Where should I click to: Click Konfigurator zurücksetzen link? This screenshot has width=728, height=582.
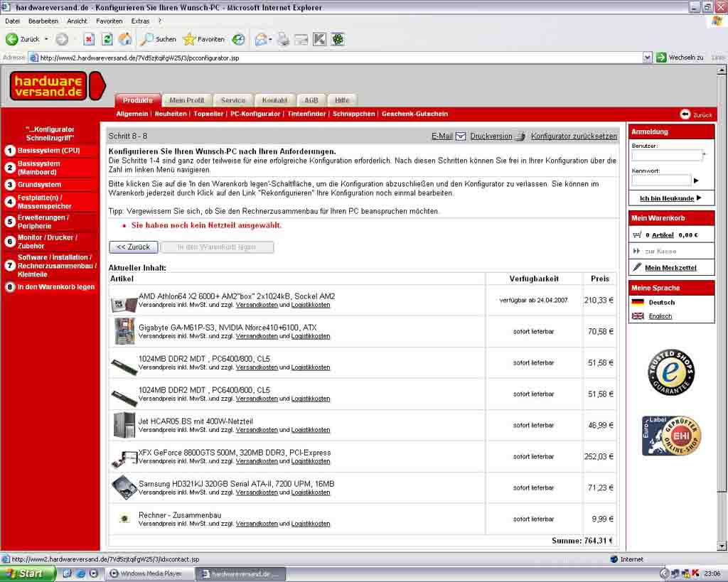pos(574,136)
